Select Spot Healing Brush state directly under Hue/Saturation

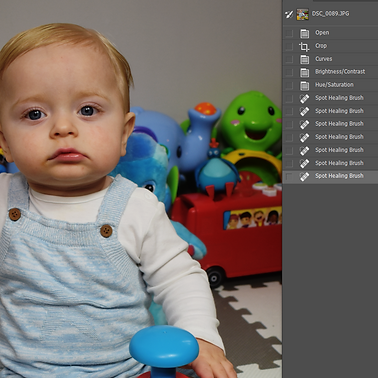pos(339,98)
